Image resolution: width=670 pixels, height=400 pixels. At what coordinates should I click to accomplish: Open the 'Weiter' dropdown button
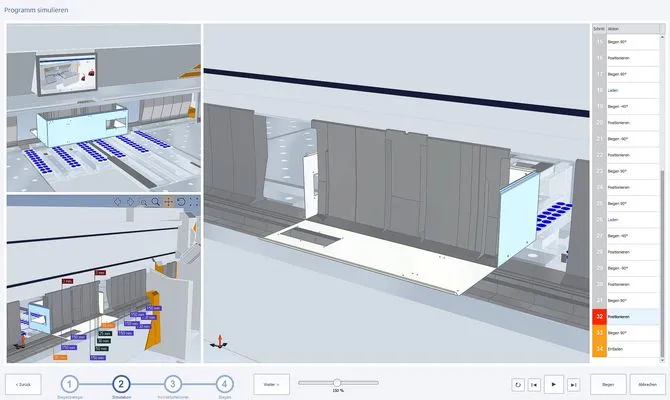point(271,383)
